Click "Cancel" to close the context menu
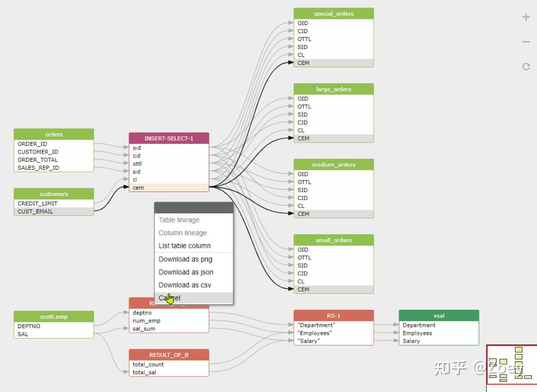This screenshot has height=392, width=537. (169, 297)
